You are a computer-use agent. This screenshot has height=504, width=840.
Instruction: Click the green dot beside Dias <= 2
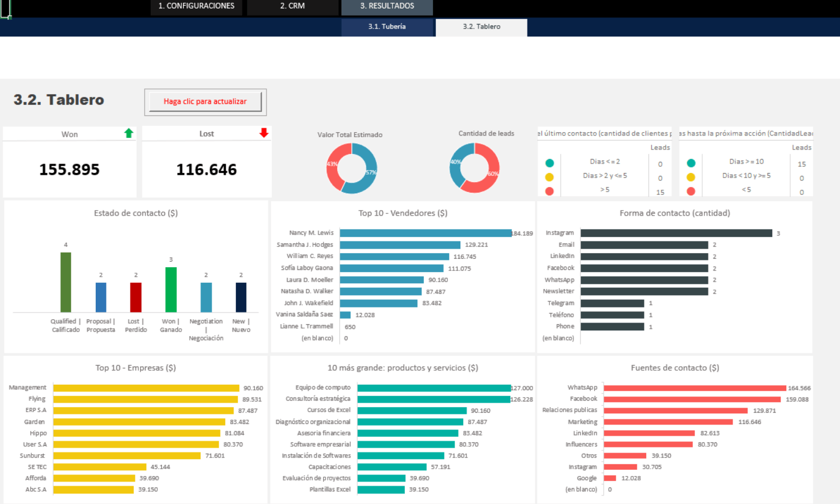(549, 163)
